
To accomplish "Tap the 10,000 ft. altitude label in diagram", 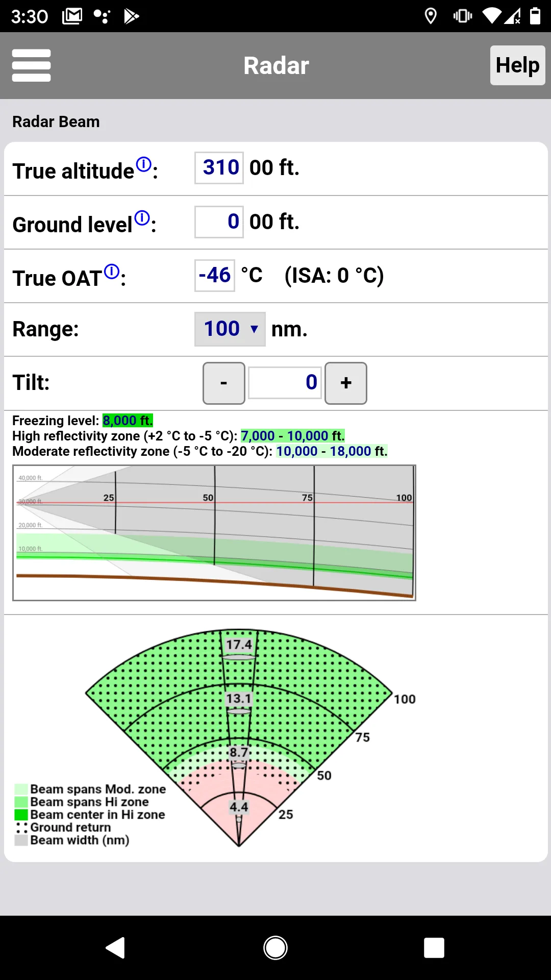I will tap(31, 549).
